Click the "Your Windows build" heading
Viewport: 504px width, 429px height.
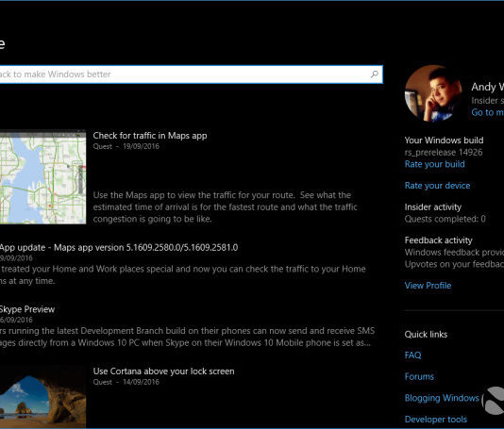coord(444,140)
